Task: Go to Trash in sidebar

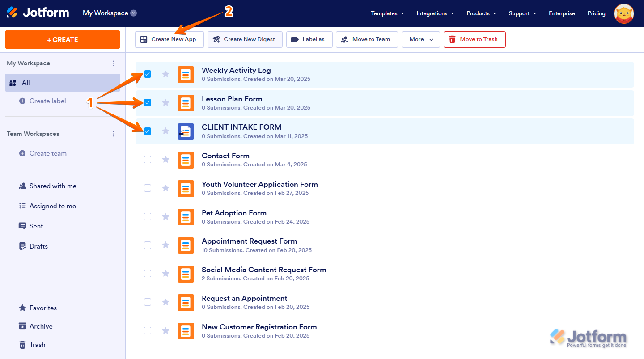Action: (x=38, y=345)
